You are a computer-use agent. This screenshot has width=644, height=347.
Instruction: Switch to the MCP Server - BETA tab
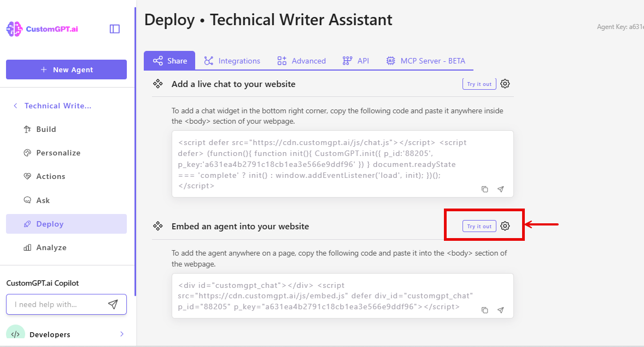425,61
